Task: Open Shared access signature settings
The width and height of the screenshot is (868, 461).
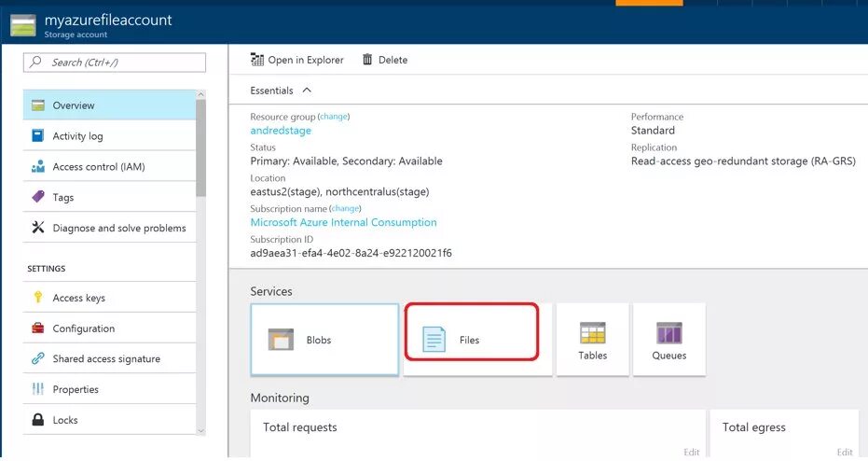Action: [x=110, y=358]
